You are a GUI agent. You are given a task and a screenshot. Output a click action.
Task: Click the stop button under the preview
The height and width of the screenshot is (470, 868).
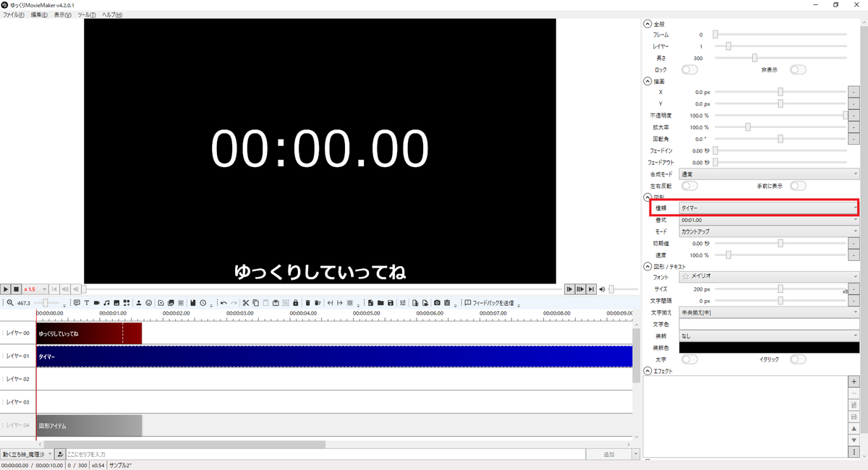point(16,289)
